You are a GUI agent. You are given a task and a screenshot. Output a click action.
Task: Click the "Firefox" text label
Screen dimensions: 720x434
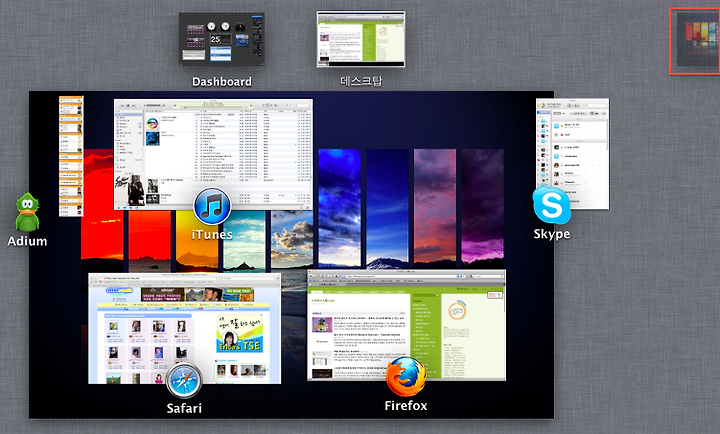(x=406, y=406)
